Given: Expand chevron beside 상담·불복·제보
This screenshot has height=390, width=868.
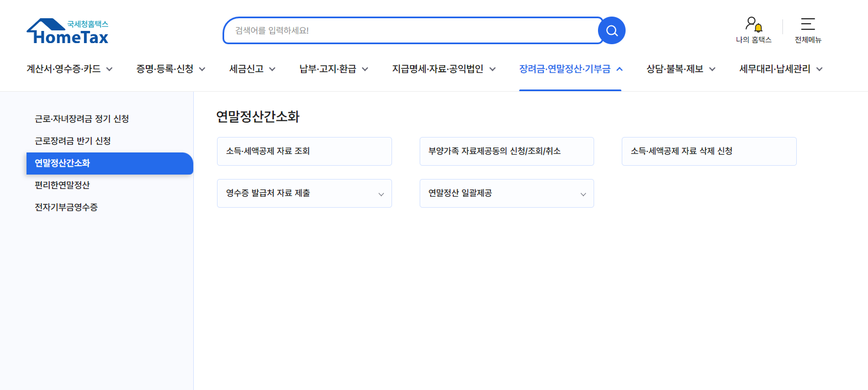Looking at the screenshot, I should 712,69.
